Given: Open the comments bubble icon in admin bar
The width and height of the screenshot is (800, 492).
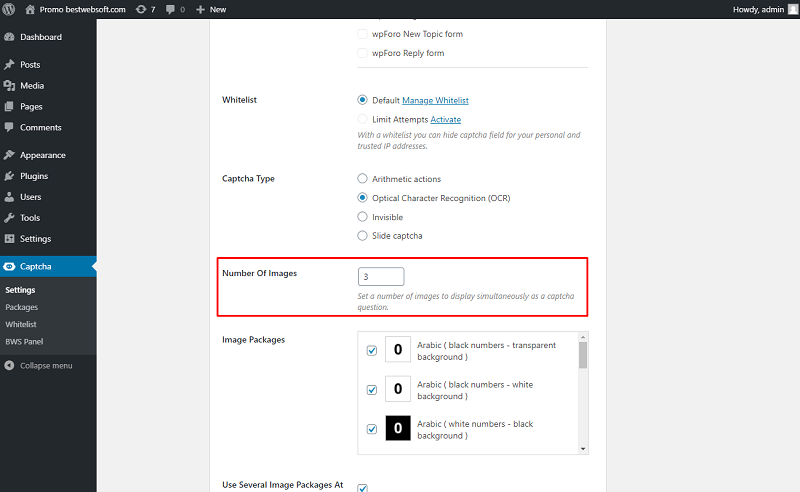Looking at the screenshot, I should pyautogui.click(x=170, y=9).
